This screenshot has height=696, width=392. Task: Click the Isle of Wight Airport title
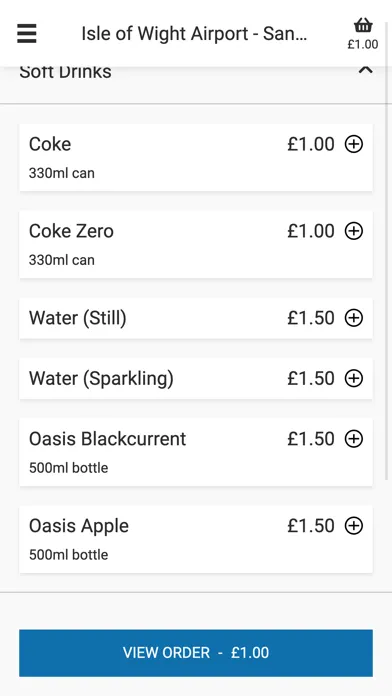tap(194, 34)
